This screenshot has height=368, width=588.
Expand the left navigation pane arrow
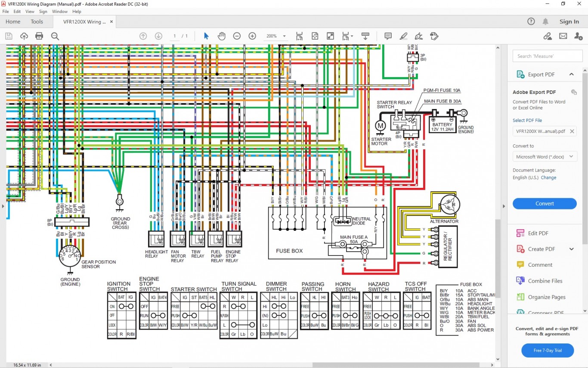click(3, 206)
